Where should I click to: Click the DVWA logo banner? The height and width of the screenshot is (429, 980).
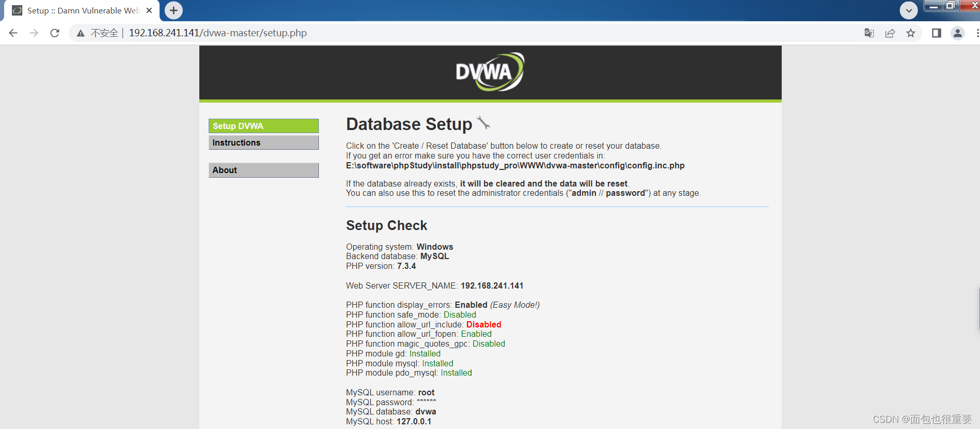click(490, 72)
